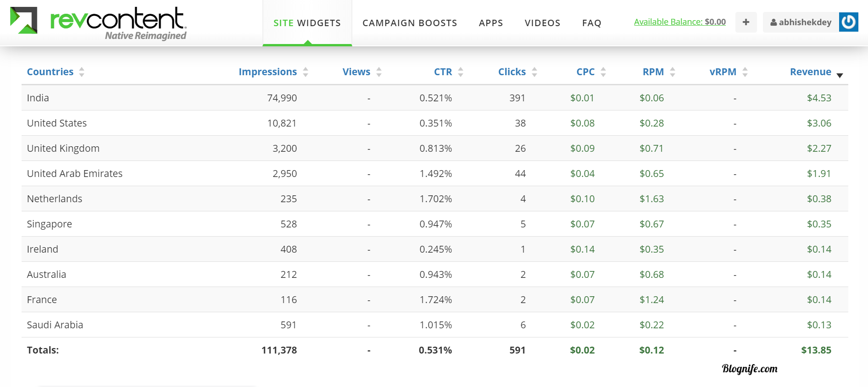Select the India row name
Image resolution: width=868 pixels, height=387 pixels.
pyautogui.click(x=38, y=98)
